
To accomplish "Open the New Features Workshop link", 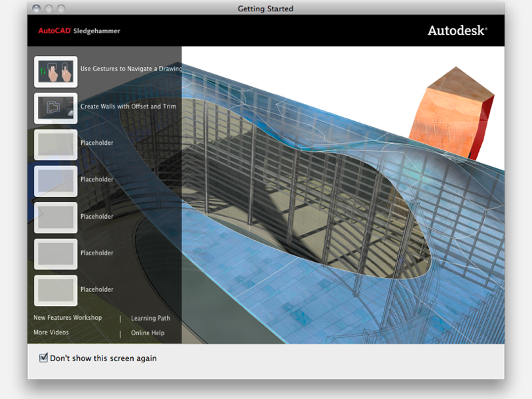I will pyautogui.click(x=68, y=318).
